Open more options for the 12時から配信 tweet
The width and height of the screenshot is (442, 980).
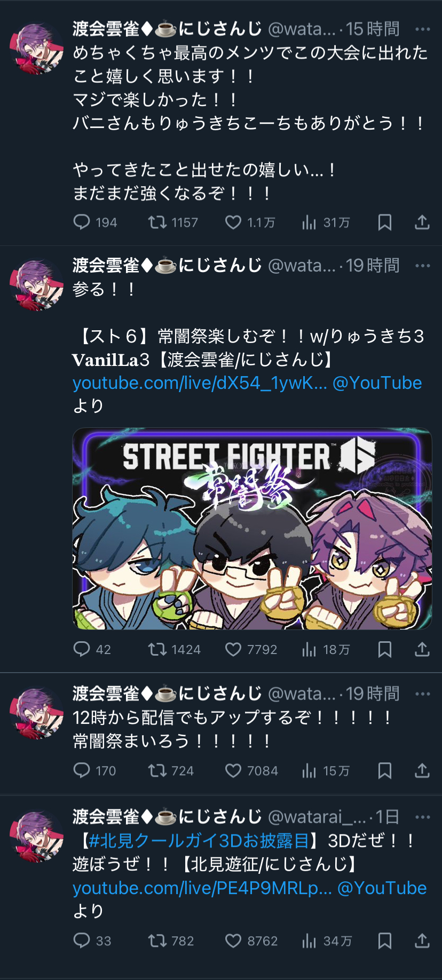[x=422, y=694]
